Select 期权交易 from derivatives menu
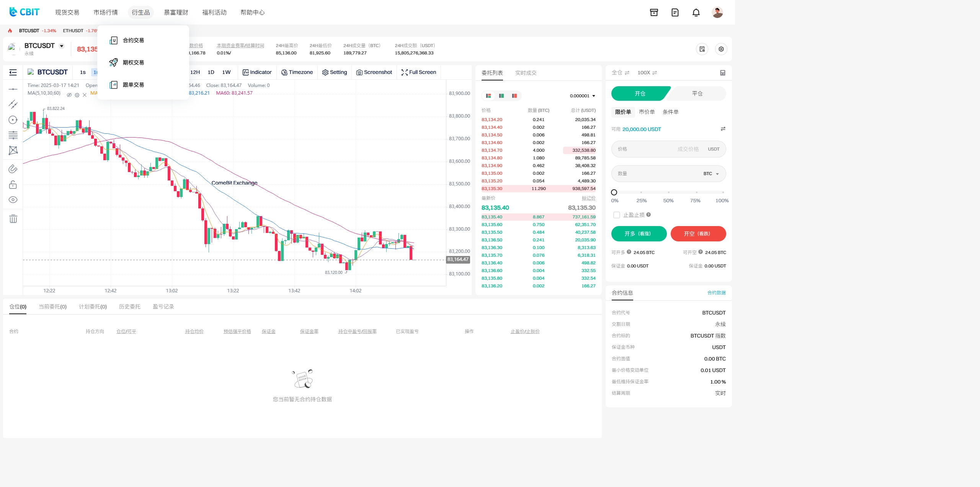This screenshot has width=980, height=487. (x=133, y=62)
